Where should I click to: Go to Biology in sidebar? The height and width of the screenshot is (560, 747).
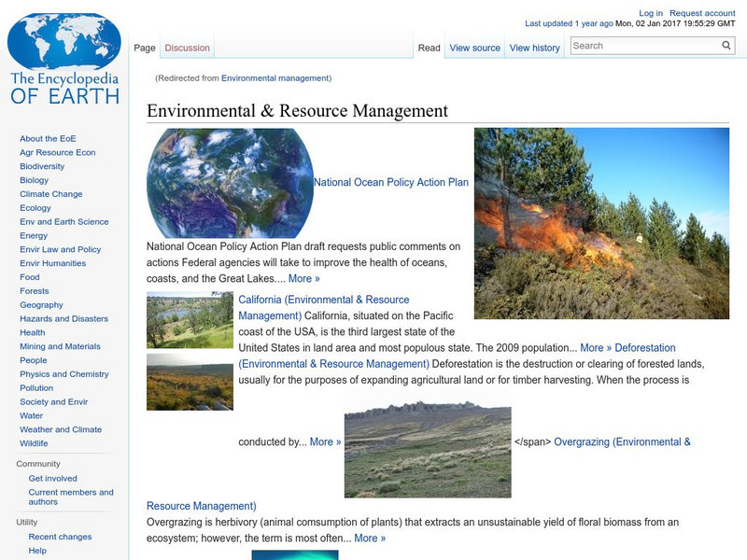[x=34, y=180]
